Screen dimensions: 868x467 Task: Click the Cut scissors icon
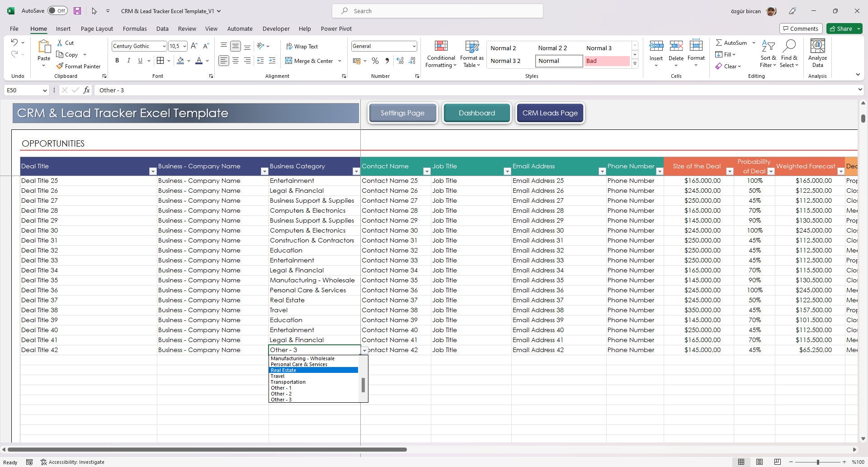(60, 43)
